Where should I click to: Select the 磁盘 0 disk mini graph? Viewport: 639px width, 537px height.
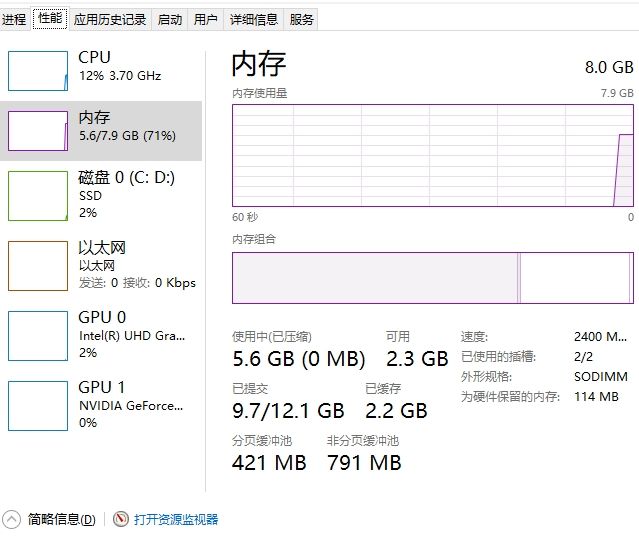(x=38, y=195)
